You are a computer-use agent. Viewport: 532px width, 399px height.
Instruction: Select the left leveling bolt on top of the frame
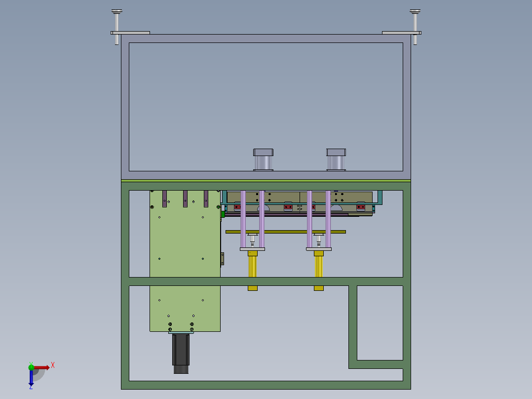click(x=116, y=27)
